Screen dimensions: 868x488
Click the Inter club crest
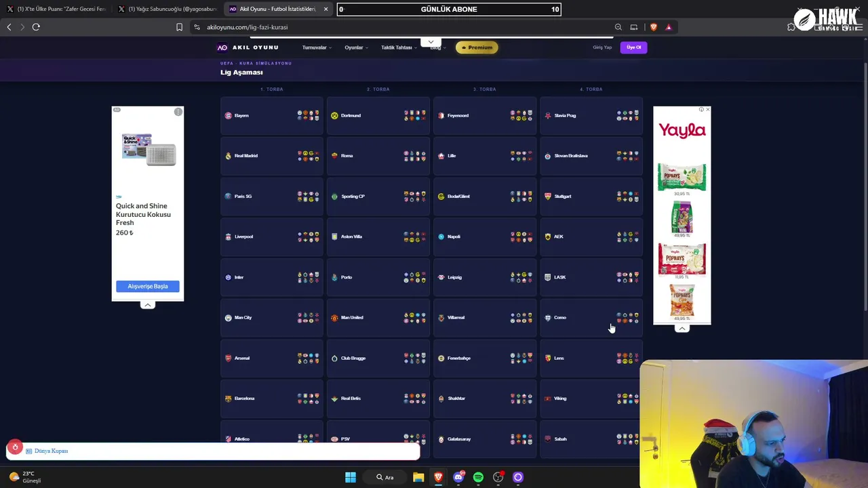click(x=228, y=277)
